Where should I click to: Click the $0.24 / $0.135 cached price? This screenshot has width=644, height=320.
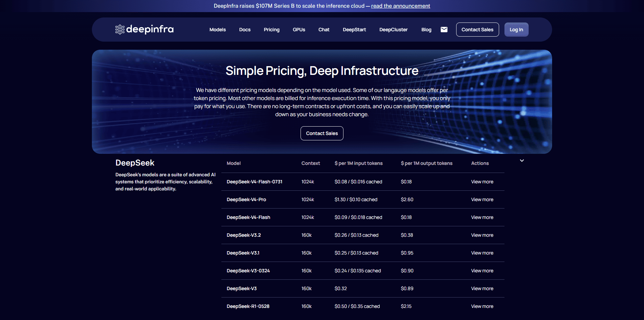point(358,271)
